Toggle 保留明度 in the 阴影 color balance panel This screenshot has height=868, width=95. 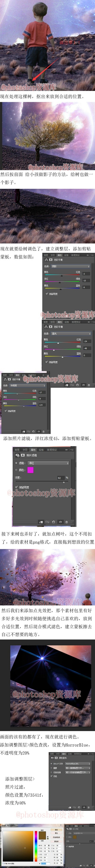pos(47,294)
